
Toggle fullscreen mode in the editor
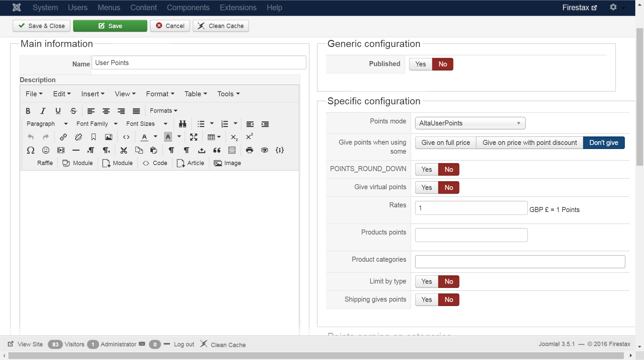[x=194, y=137]
